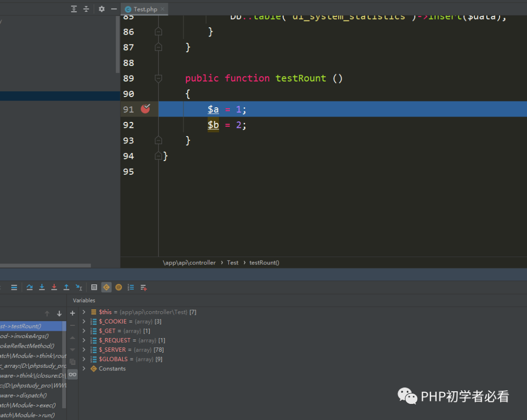Image resolution: width=527 pixels, height=420 pixels.
Task: Click the $GLOBALS variable row text
Action: (131, 359)
